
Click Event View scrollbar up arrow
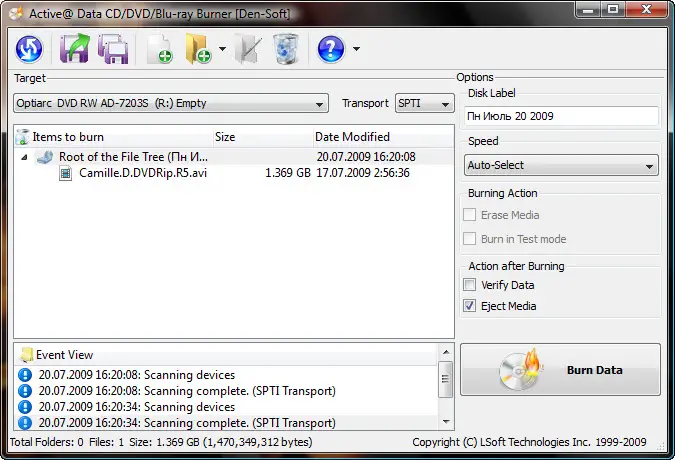click(x=446, y=352)
